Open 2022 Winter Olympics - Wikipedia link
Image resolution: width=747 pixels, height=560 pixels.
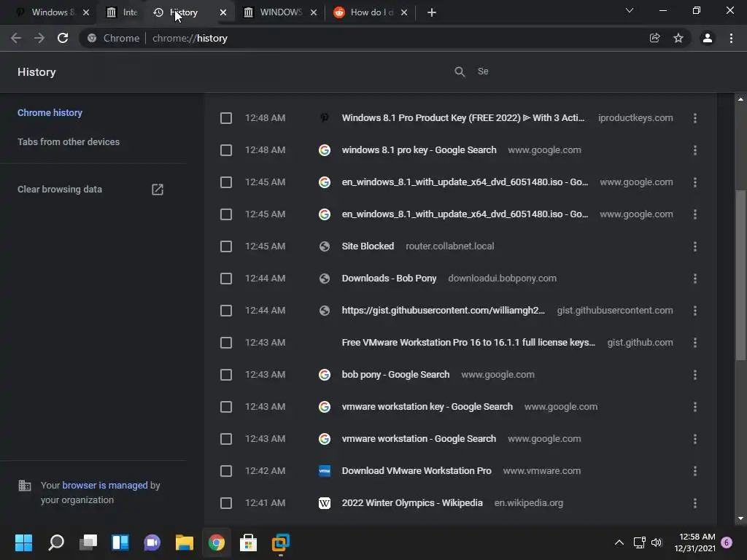click(412, 503)
